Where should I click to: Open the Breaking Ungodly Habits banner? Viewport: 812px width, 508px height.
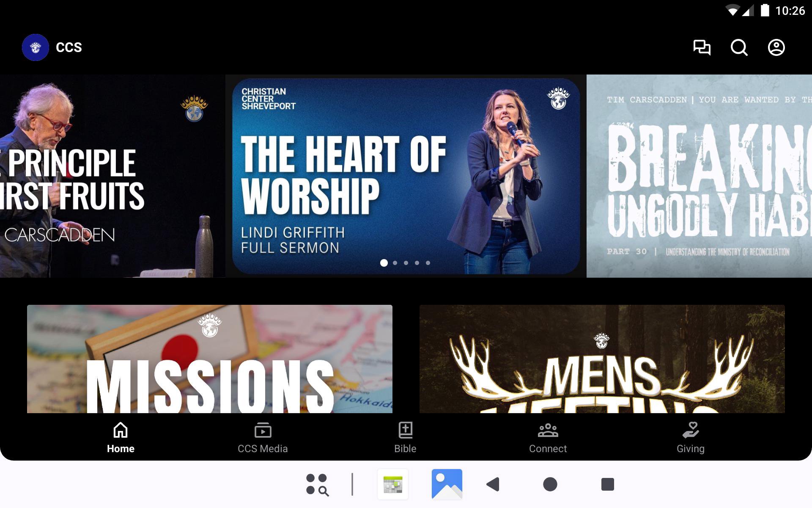click(699, 176)
